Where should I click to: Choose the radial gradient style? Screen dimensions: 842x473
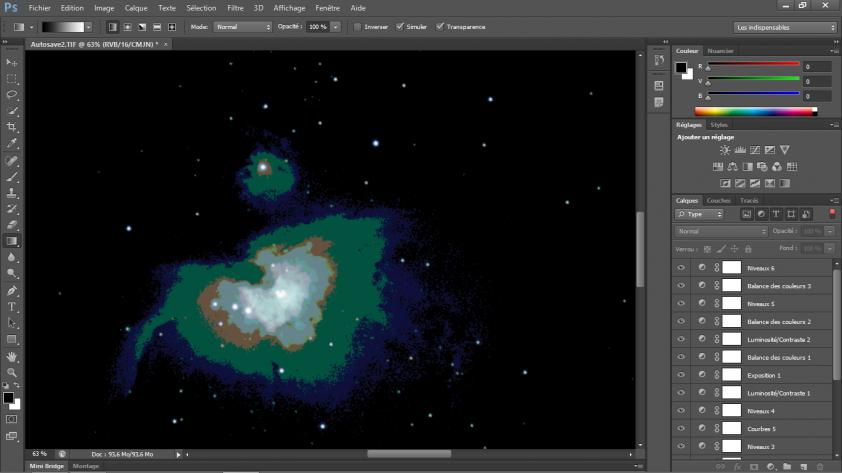click(127, 27)
